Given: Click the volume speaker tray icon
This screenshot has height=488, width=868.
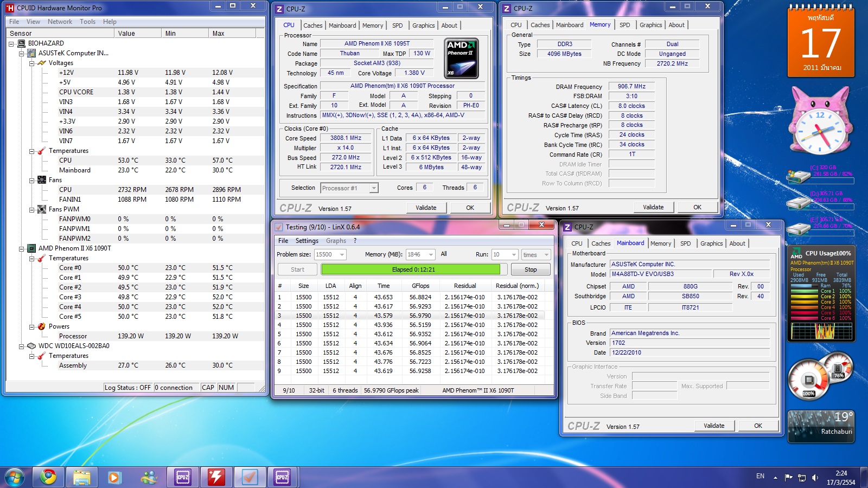Looking at the screenshot, I should 815,478.
